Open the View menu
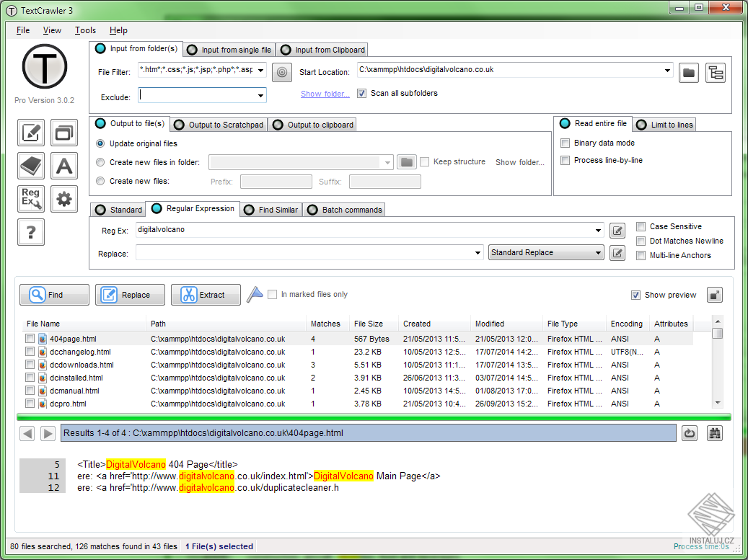 [x=52, y=30]
